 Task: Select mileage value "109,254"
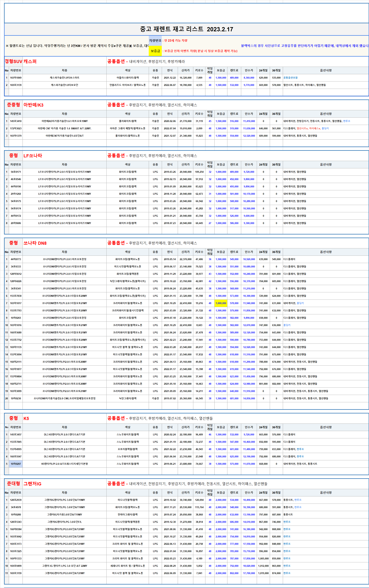pyautogui.click(x=199, y=172)
